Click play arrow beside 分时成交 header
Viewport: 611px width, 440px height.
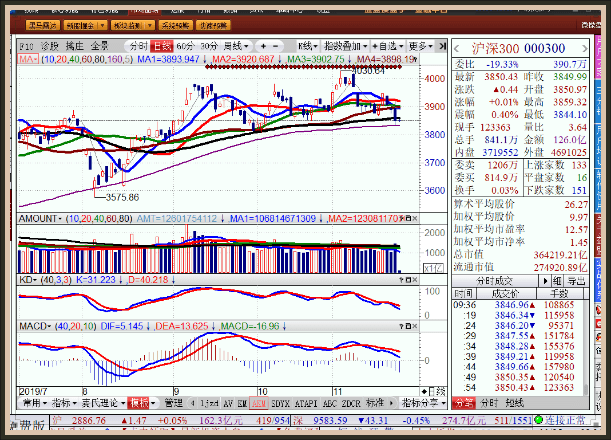(x=545, y=281)
